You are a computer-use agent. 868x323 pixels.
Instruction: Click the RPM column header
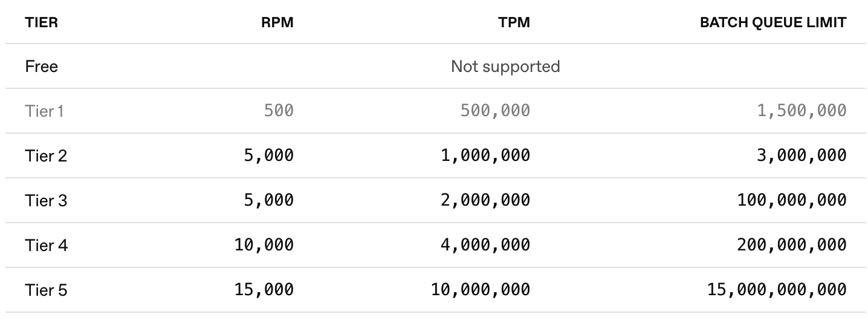(277, 22)
